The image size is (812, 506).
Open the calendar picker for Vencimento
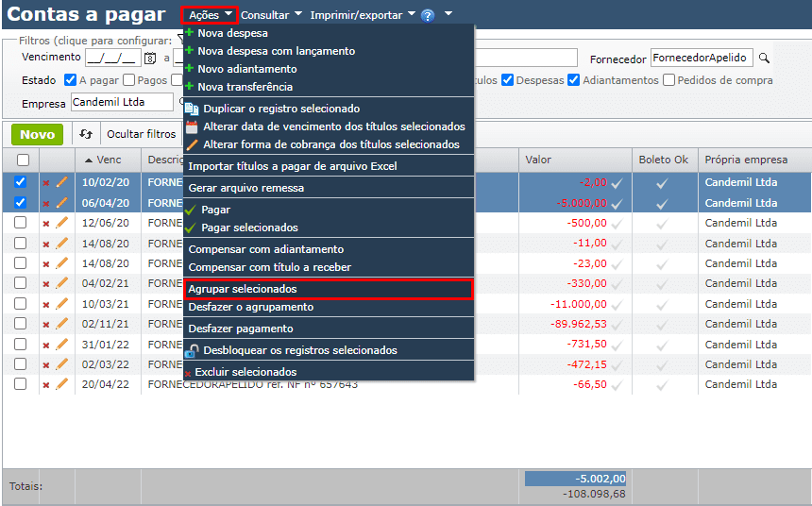pyautogui.click(x=150, y=58)
